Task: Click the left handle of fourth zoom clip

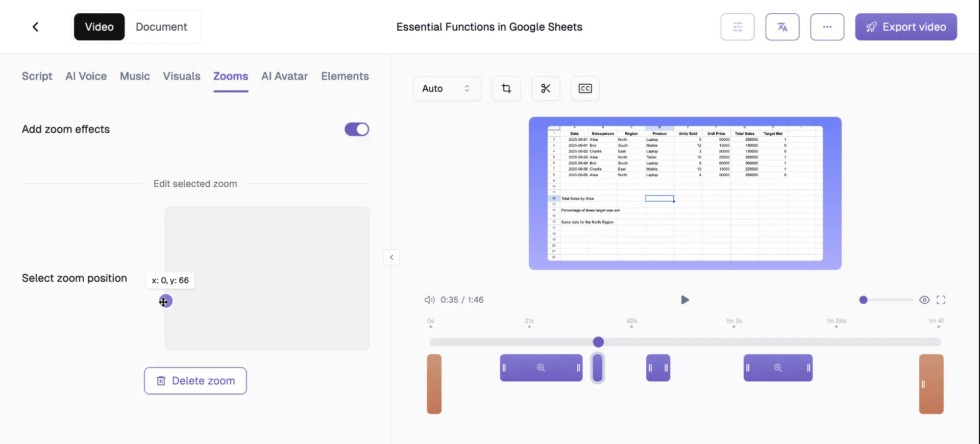Action: [748, 368]
